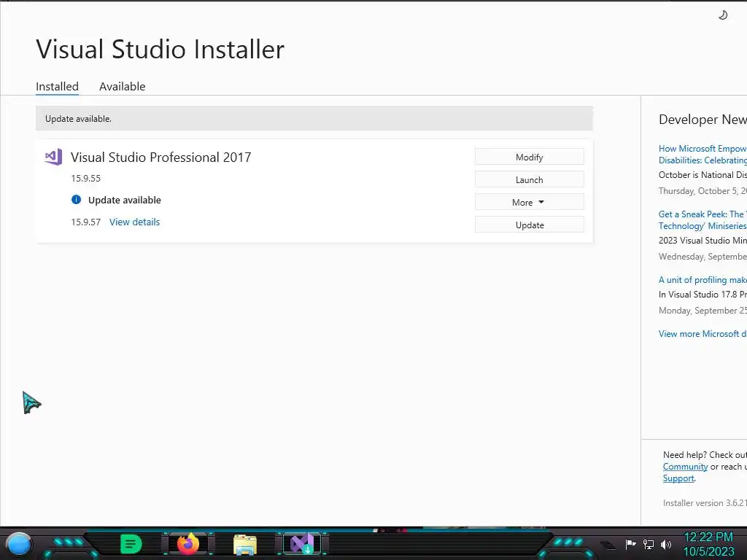Toggle the dark theme moon icon
Viewport: 747px width, 560px height.
point(723,15)
